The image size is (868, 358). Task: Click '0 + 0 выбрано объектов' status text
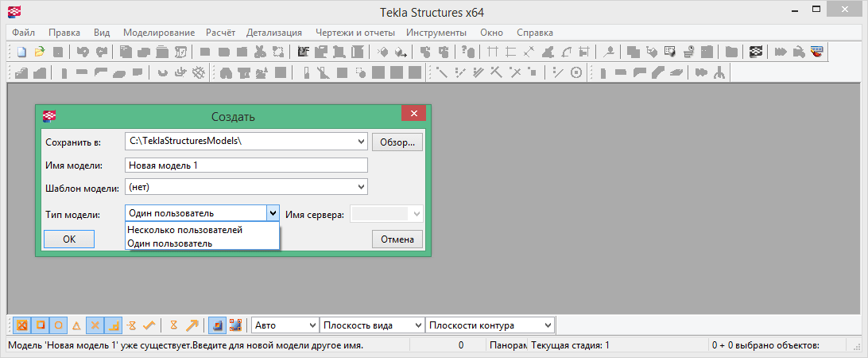pyautogui.click(x=765, y=345)
